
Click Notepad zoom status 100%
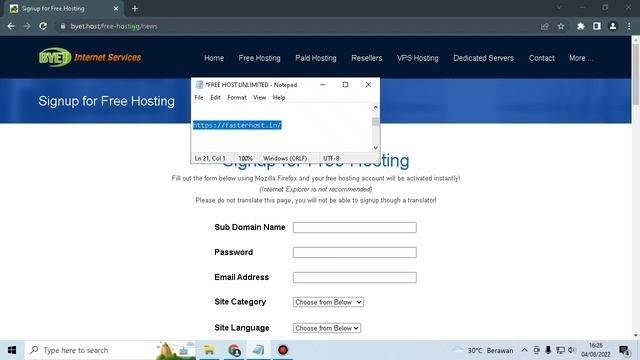245,158
